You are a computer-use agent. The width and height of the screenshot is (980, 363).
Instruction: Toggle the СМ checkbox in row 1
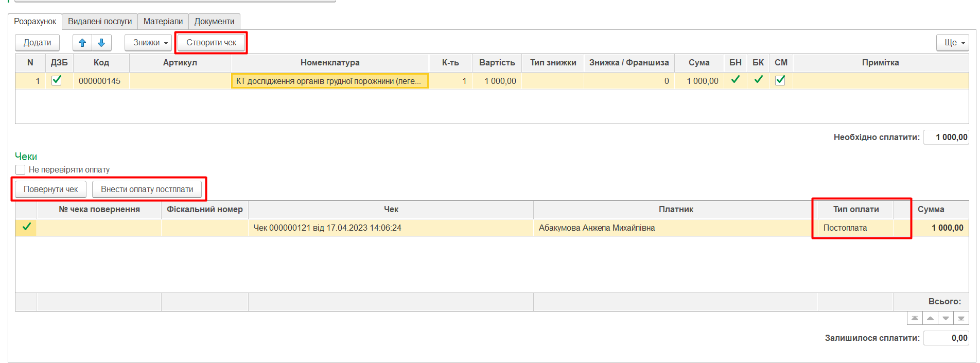(780, 80)
